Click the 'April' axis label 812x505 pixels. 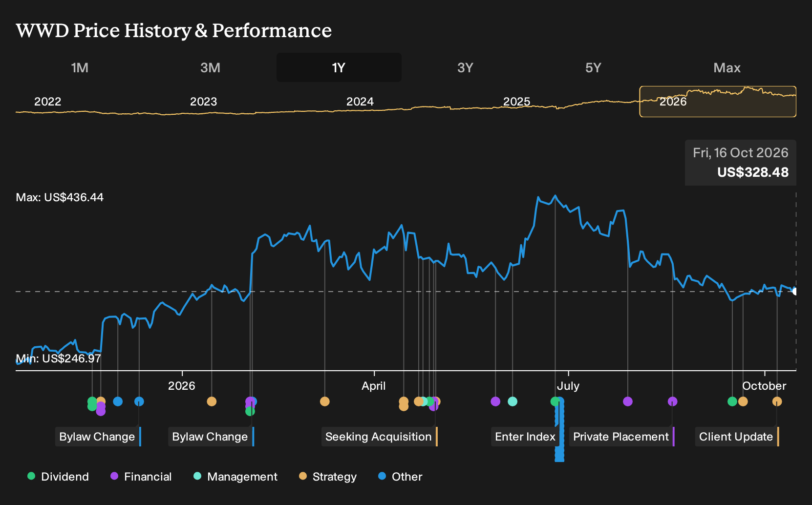374,386
